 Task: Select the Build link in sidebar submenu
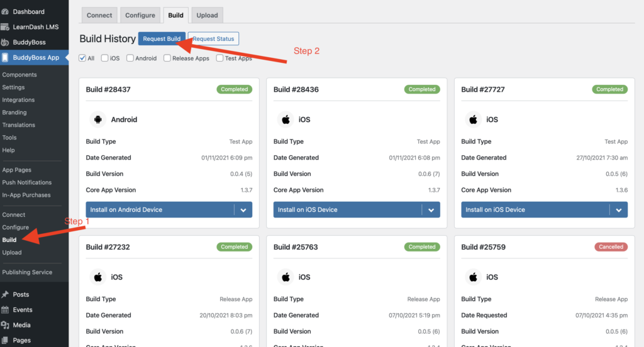click(9, 240)
